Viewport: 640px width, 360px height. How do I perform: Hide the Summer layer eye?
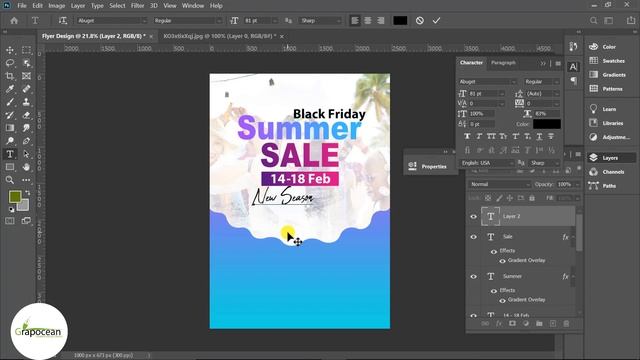coord(473,276)
